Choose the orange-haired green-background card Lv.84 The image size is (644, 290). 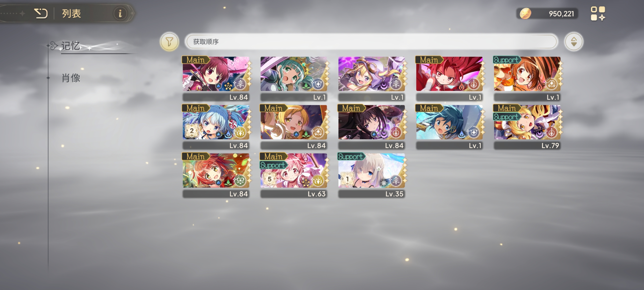click(x=216, y=176)
